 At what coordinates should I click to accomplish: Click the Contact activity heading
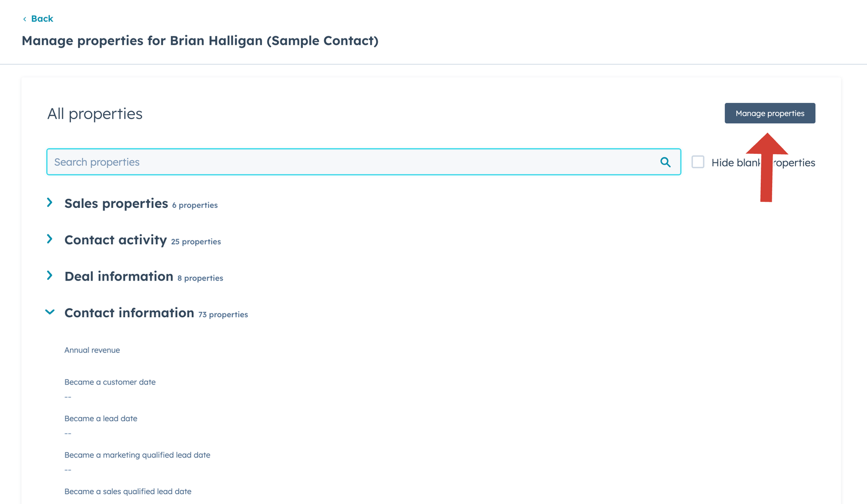point(115,240)
